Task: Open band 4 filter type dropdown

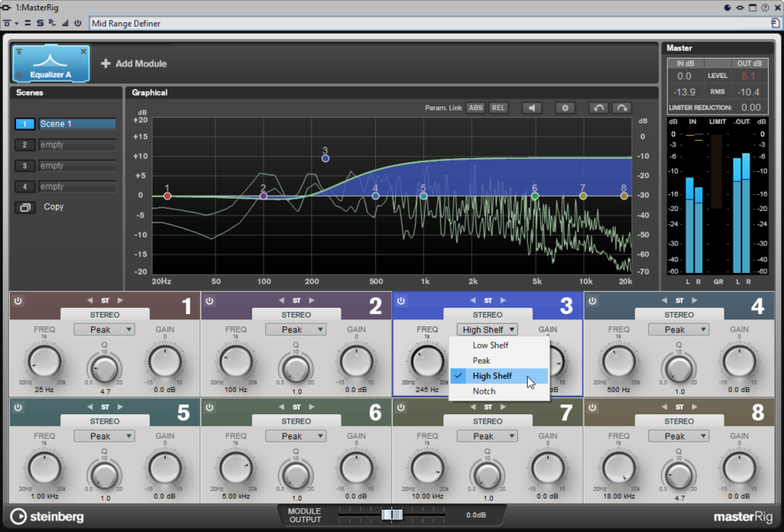Action: click(x=678, y=330)
